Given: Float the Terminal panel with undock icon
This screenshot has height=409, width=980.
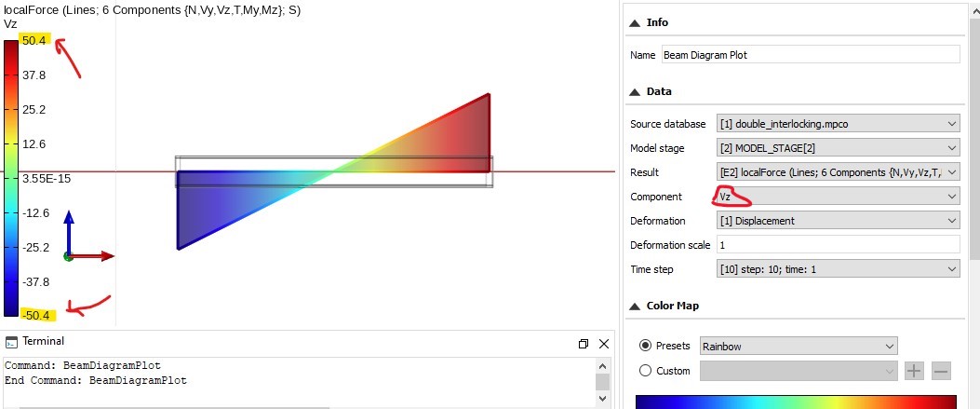Looking at the screenshot, I should (x=584, y=344).
